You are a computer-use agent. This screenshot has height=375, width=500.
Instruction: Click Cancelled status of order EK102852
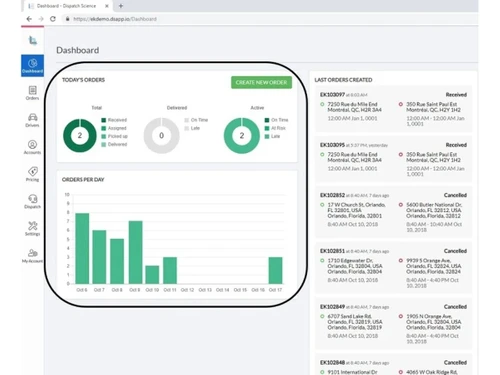[455, 195]
